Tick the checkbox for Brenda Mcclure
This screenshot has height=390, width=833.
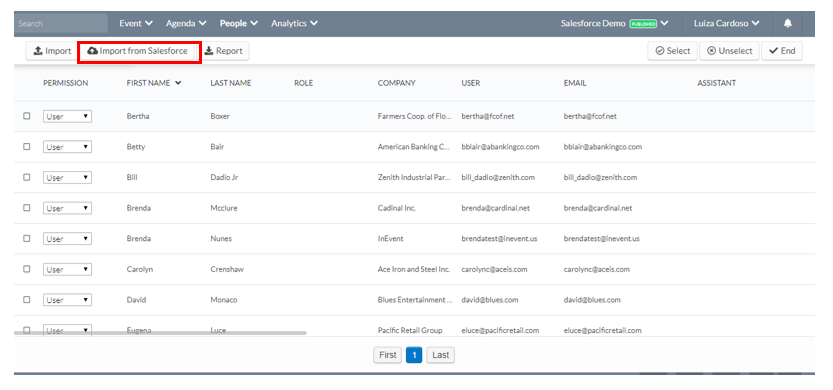[27, 208]
